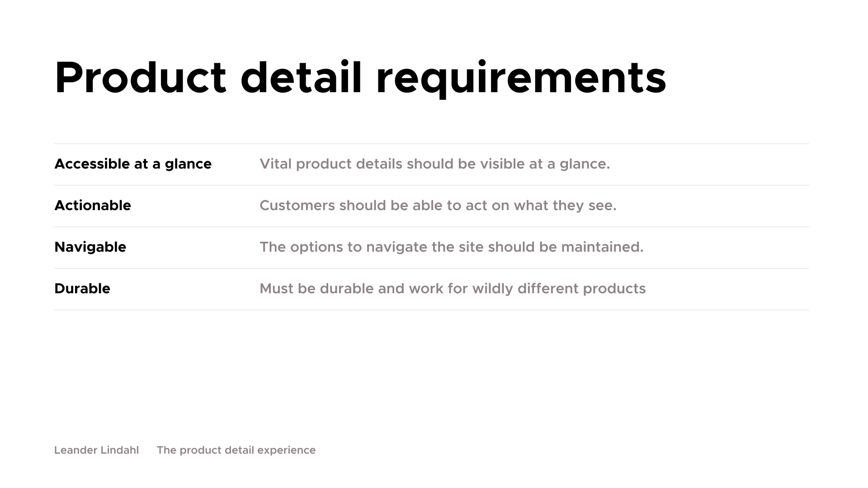Click the "Must be durable and work" description
This screenshot has width=868, height=488.
coord(453,289)
